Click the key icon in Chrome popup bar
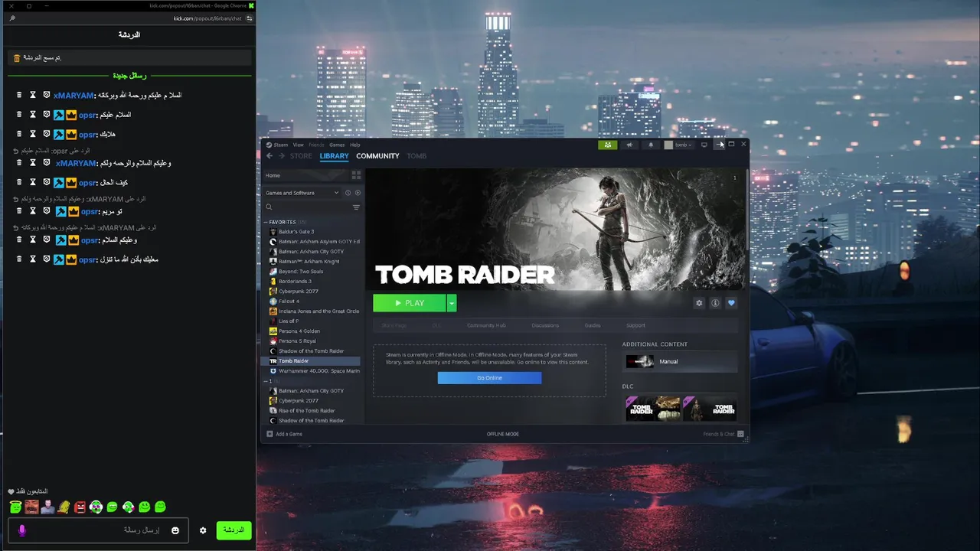 pyautogui.click(x=12, y=18)
